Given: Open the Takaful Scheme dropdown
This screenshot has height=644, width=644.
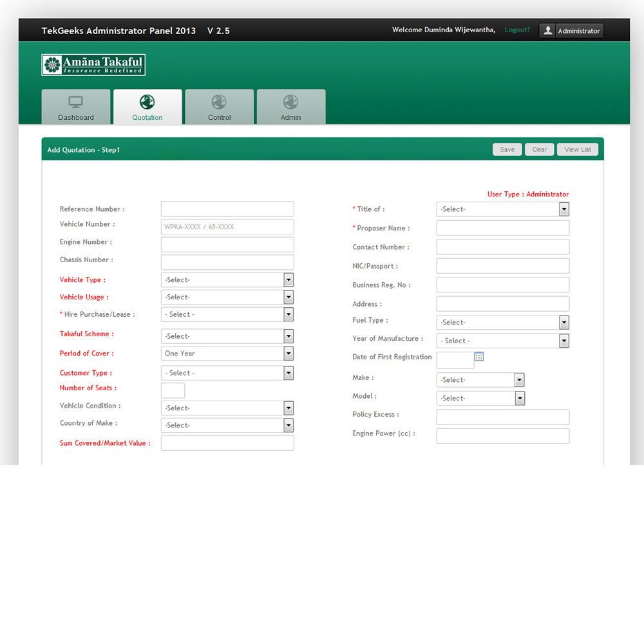Looking at the screenshot, I should point(227,336).
